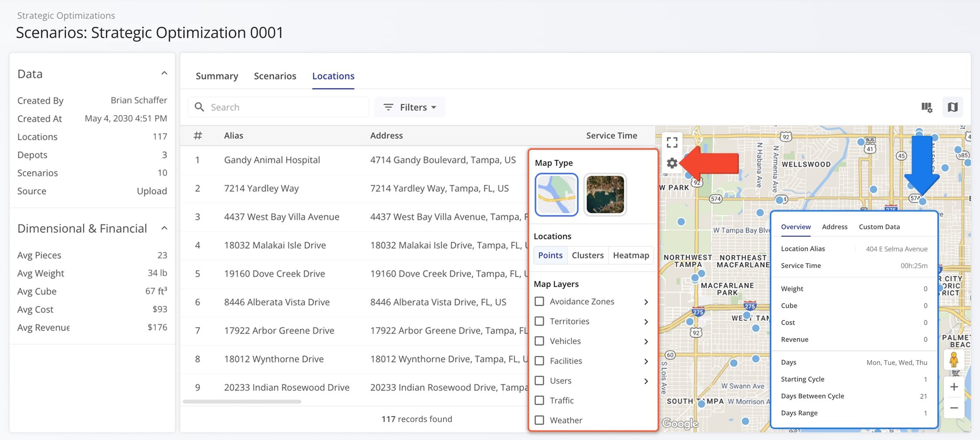Image resolution: width=980 pixels, height=440 pixels.
Task: Collapse the Data panel chevron
Action: (164, 73)
